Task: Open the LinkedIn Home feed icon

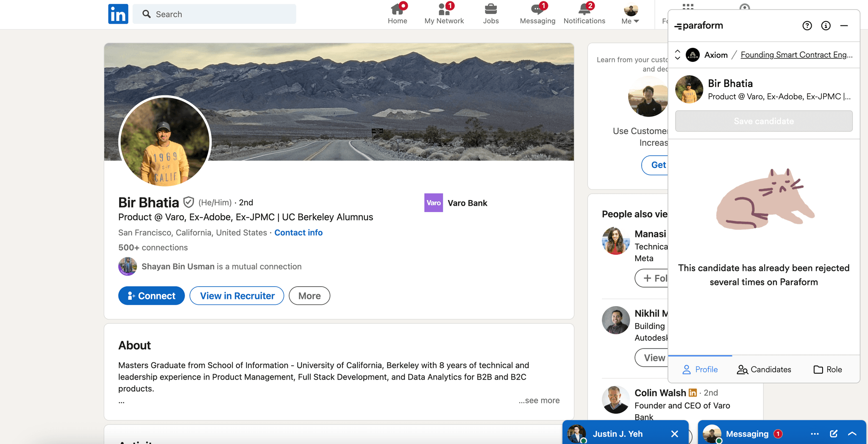Action: [397, 9]
